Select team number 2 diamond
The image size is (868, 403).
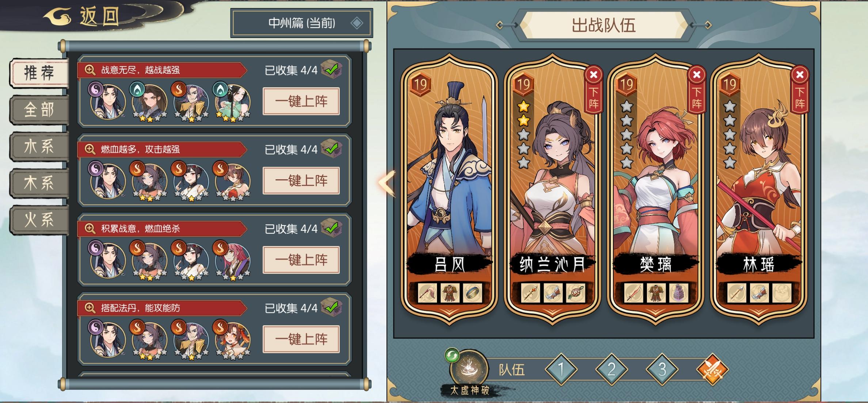pos(612,370)
